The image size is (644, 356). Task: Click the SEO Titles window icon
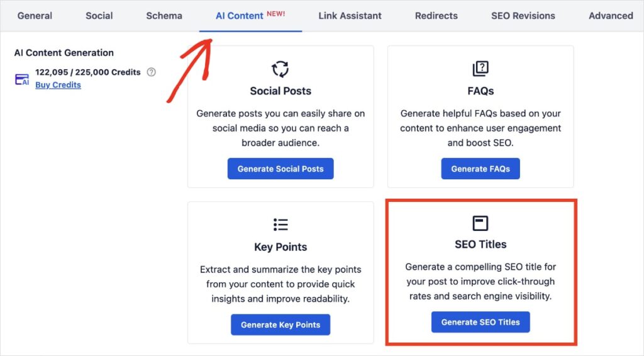tap(480, 223)
